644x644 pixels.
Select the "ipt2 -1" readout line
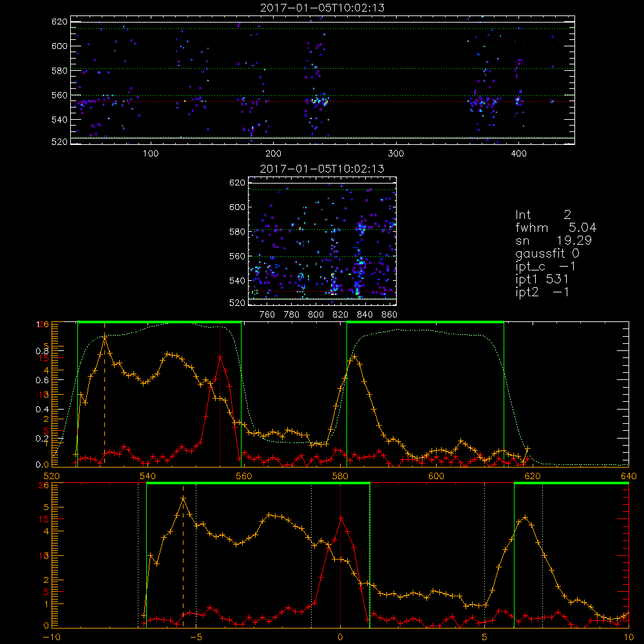pyautogui.click(x=542, y=292)
